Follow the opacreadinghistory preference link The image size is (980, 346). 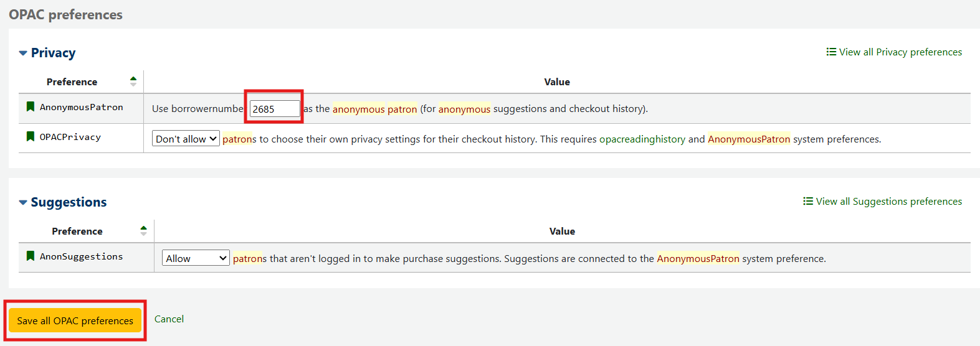[642, 139]
